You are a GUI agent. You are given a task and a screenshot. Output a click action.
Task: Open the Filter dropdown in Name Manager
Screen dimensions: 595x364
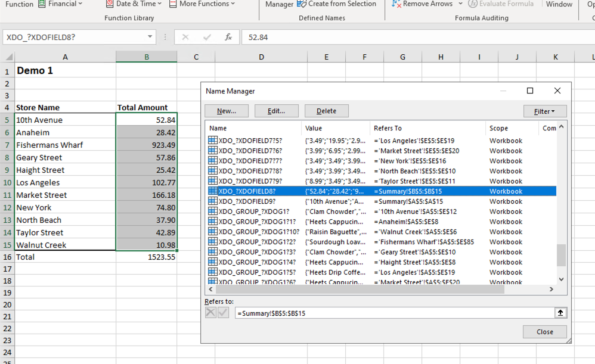(x=545, y=111)
